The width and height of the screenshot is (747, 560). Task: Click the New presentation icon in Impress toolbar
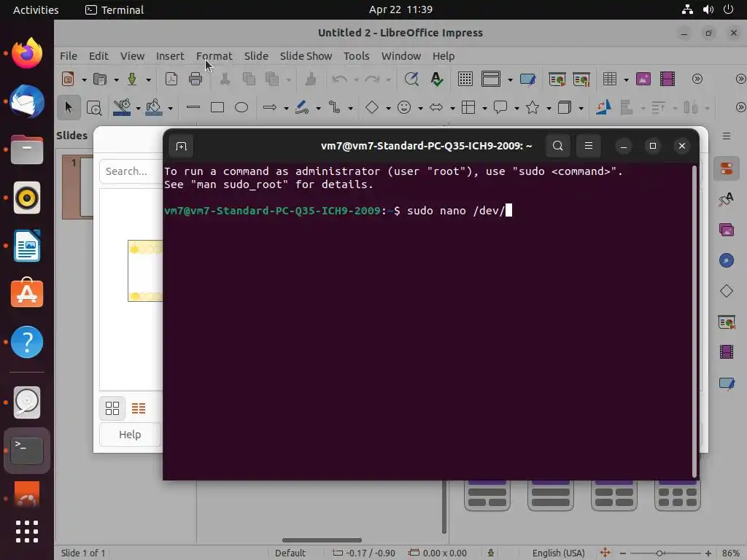(68, 79)
